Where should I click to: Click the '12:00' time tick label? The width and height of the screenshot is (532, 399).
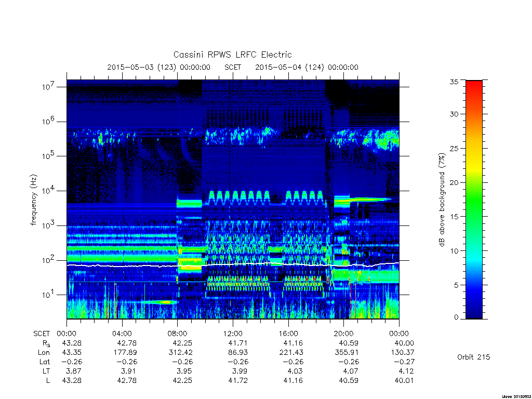coord(233,334)
